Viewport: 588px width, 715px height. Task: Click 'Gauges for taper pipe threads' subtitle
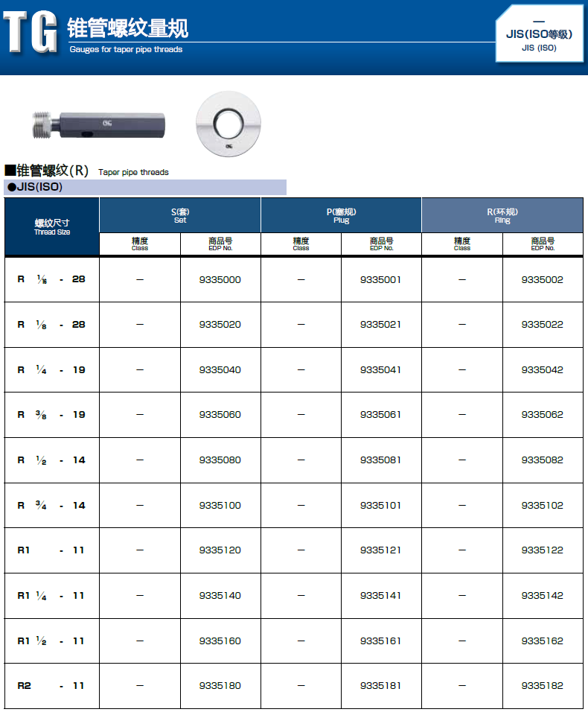(x=126, y=49)
